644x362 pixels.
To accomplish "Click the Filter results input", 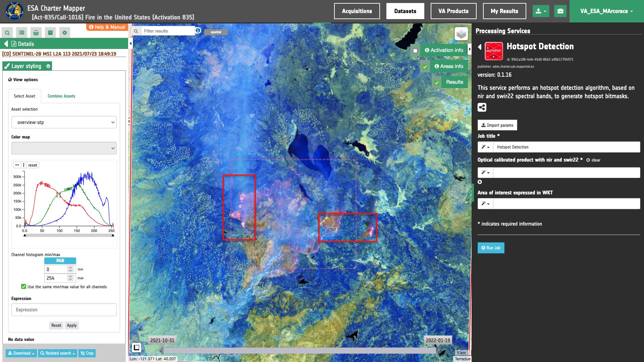I will pyautogui.click(x=168, y=31).
